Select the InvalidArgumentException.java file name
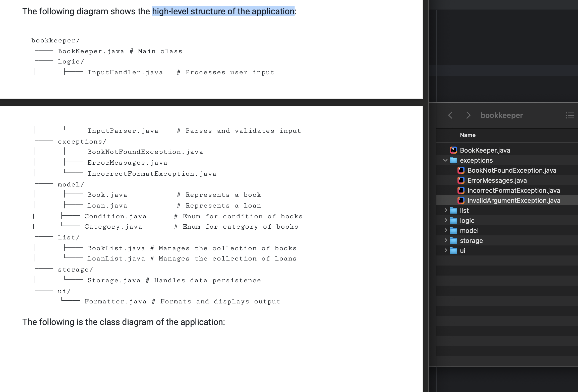578x392 pixels. 514,201
